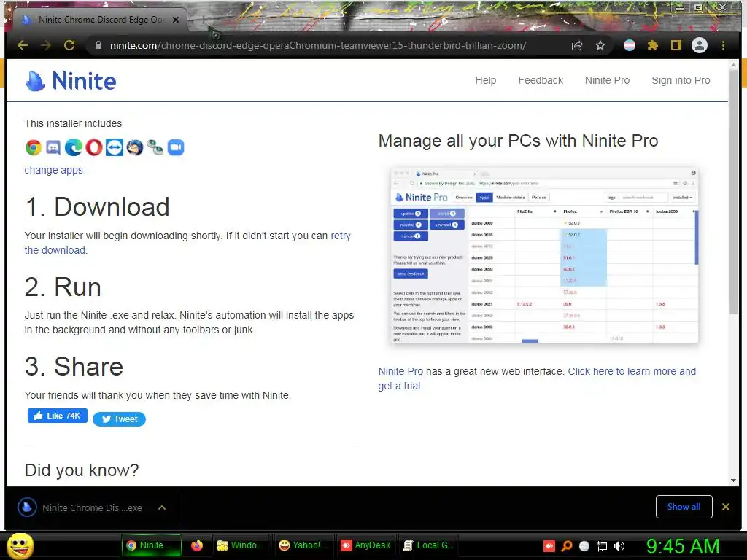Click the Edge app icon
Viewport: 747px width, 560px height.
coord(74,147)
